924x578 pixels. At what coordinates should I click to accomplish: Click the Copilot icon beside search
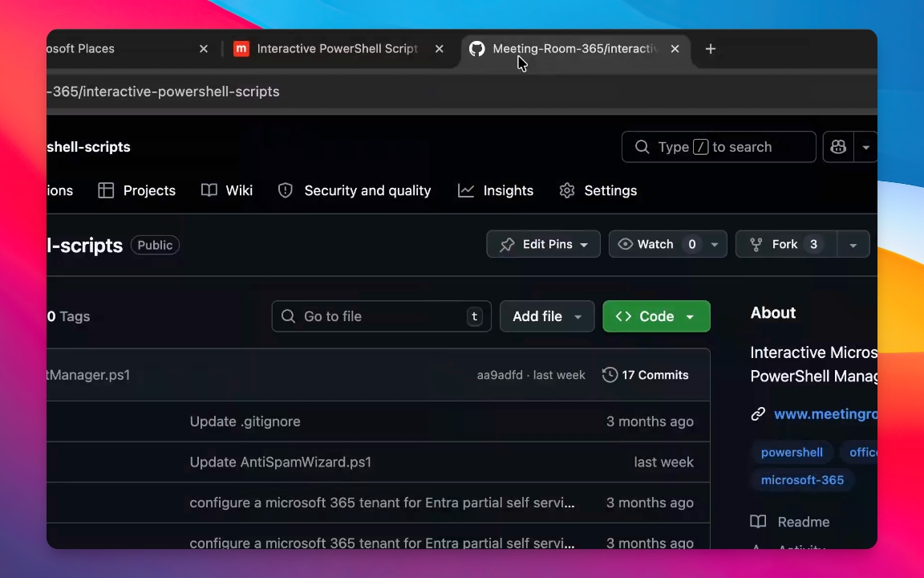pyautogui.click(x=838, y=147)
